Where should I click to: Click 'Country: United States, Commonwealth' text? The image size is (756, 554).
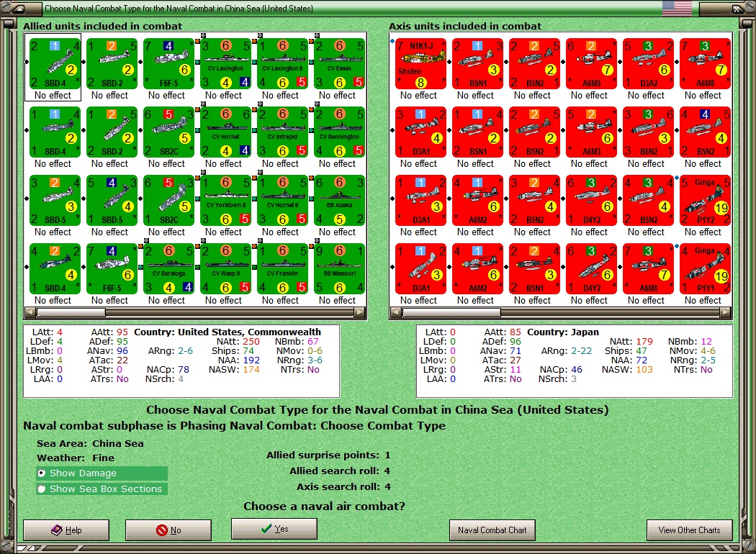click(227, 332)
